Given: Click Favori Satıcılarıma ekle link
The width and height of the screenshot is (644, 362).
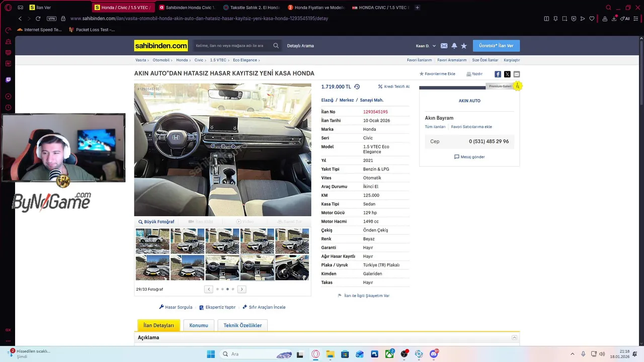Looking at the screenshot, I should coord(471,127).
